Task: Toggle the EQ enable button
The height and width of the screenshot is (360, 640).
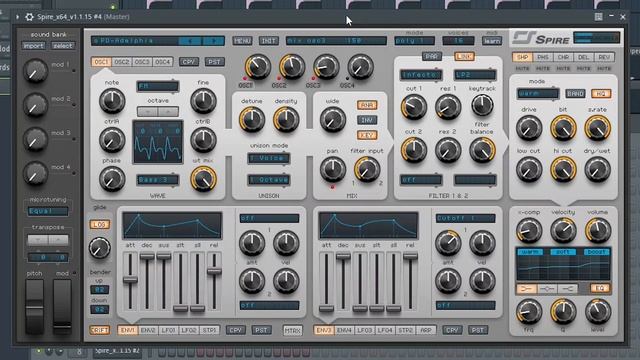Action: pyautogui.click(x=600, y=289)
